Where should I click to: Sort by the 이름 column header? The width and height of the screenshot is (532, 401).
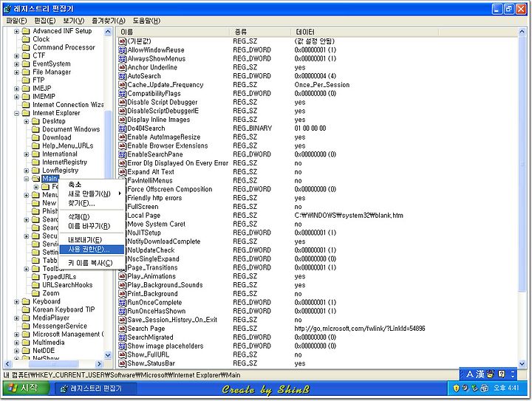pyautogui.click(x=173, y=32)
